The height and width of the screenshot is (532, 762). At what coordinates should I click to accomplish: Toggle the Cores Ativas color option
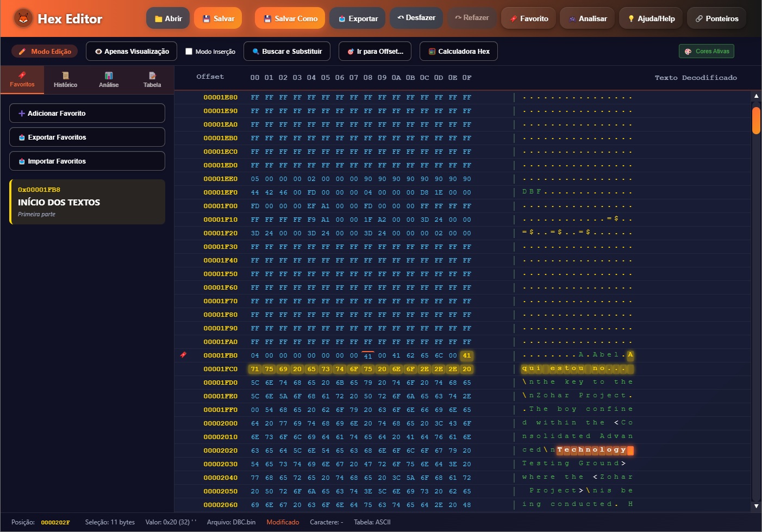[x=706, y=51]
